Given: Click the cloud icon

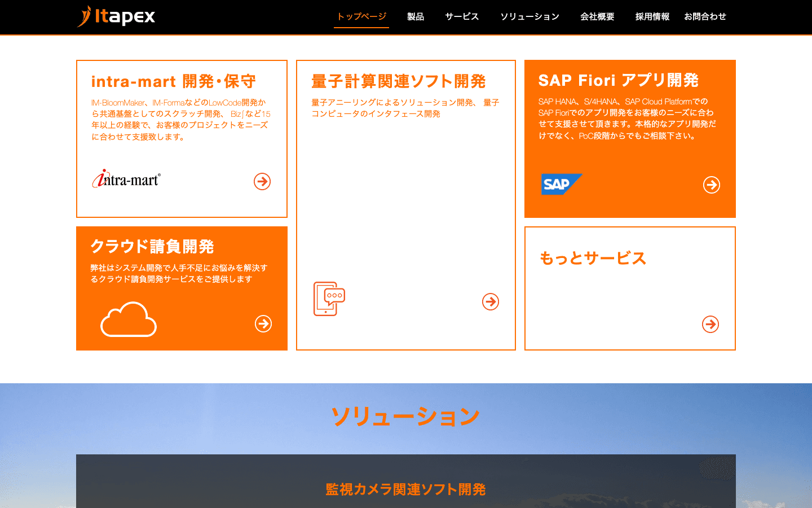Looking at the screenshot, I should pyautogui.click(x=129, y=319).
